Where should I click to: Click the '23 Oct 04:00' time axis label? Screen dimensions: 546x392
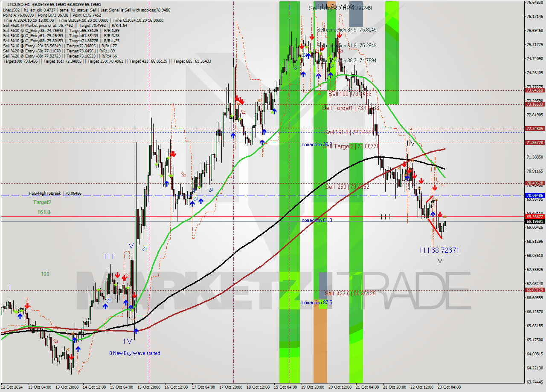tap(450, 387)
